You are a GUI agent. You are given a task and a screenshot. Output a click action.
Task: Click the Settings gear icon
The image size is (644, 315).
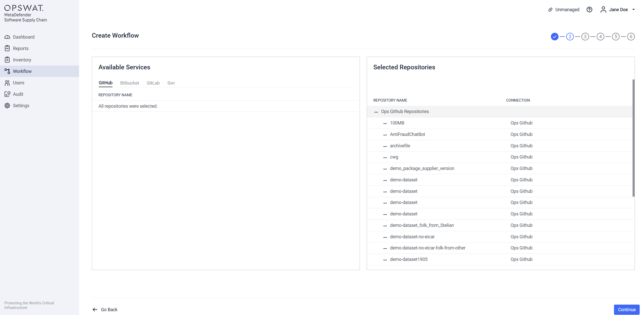(7, 106)
